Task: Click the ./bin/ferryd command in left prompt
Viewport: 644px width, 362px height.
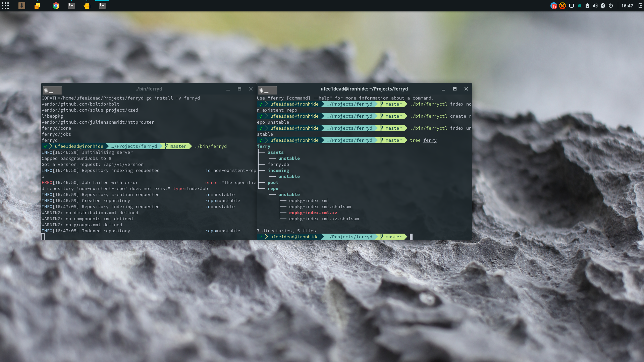Action: tap(211, 146)
